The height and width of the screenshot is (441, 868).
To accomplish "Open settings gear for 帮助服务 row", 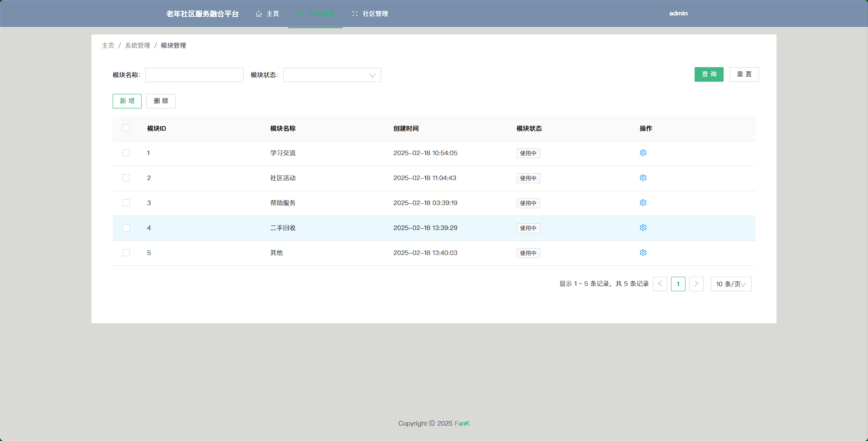I will pyautogui.click(x=643, y=203).
